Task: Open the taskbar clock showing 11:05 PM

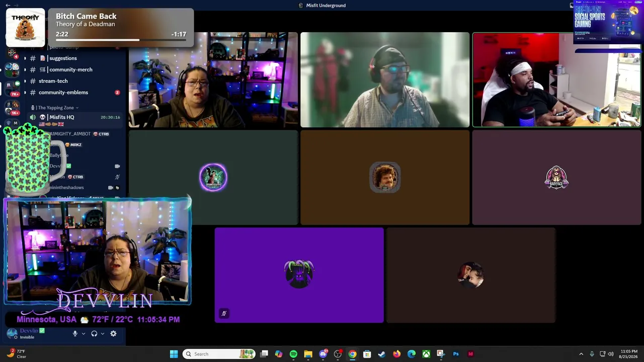Action: tap(629, 354)
